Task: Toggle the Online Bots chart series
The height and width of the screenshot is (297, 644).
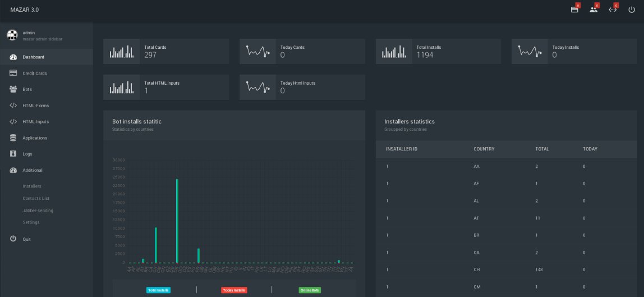Action: (x=310, y=290)
